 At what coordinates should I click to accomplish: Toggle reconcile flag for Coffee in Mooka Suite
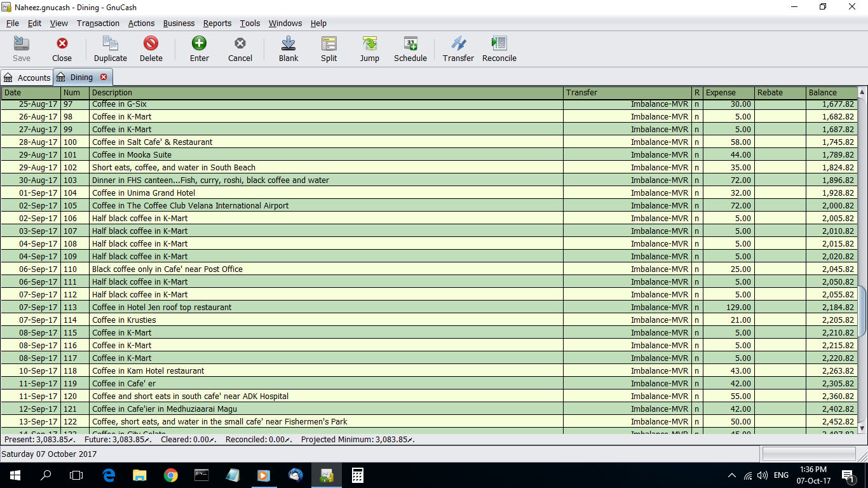tap(697, 154)
